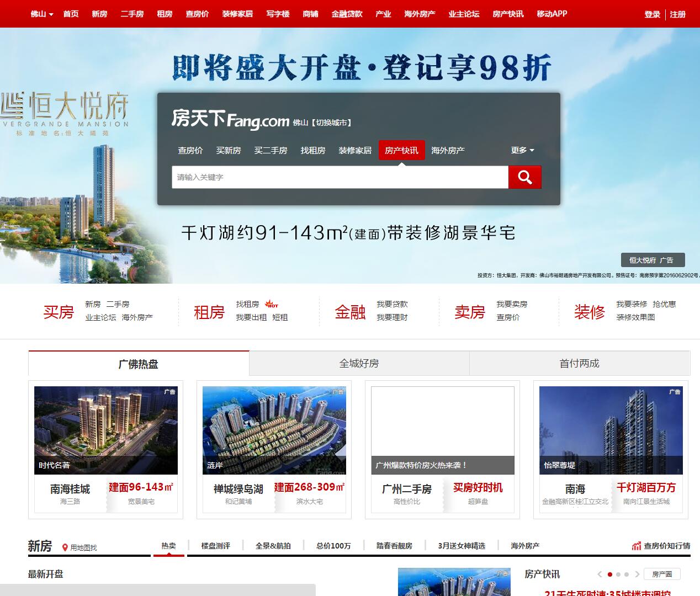
Task: Open 租房 in the top navigation
Action: point(165,14)
